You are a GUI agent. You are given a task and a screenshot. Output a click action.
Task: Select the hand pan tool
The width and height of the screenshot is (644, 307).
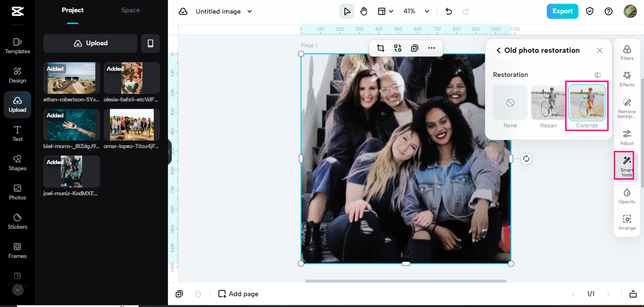point(364,11)
